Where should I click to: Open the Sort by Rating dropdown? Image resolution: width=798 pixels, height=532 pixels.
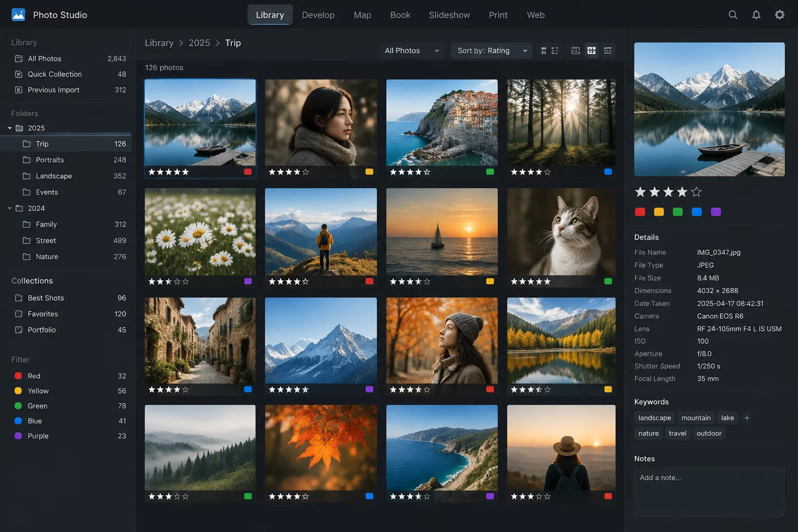(x=491, y=50)
